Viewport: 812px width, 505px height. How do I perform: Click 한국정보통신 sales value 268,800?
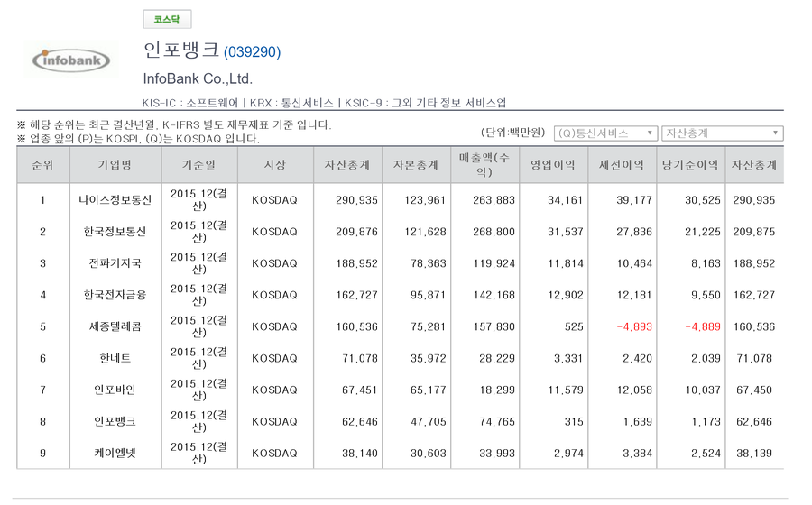pyautogui.click(x=494, y=232)
